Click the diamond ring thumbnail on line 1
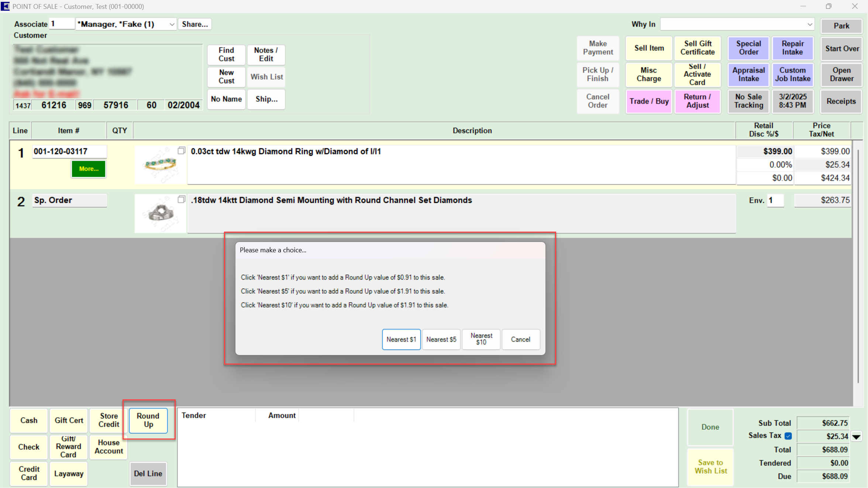 click(161, 164)
